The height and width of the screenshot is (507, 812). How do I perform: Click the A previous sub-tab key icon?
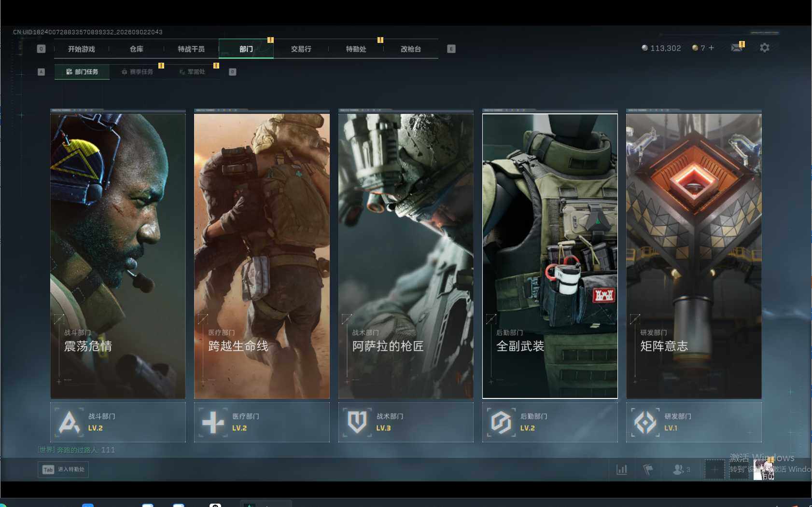[42, 72]
